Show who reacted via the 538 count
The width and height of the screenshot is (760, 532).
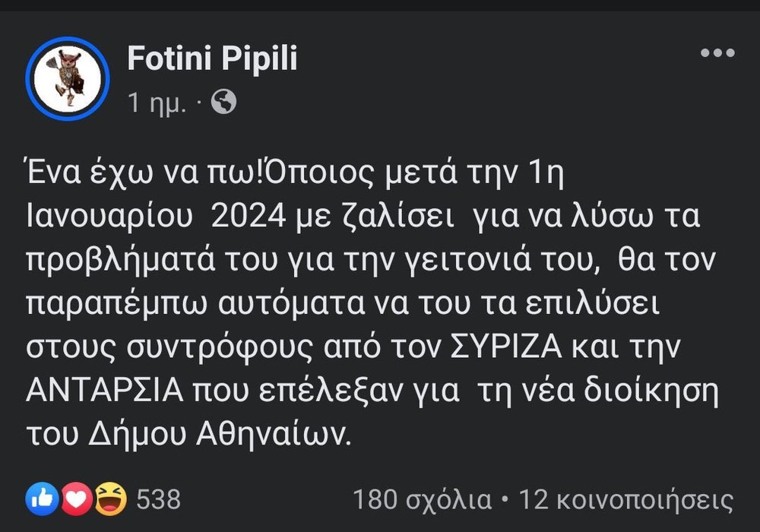[x=158, y=499]
